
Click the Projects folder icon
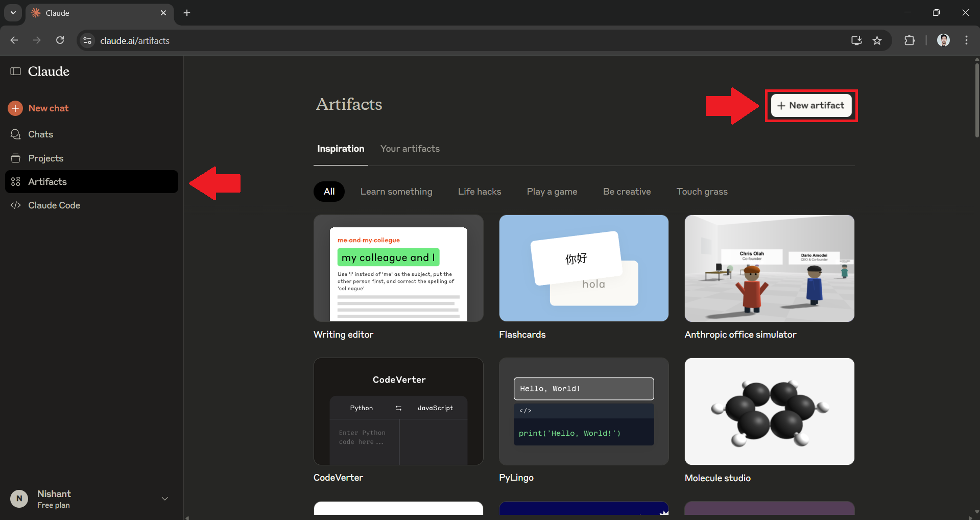tap(16, 158)
